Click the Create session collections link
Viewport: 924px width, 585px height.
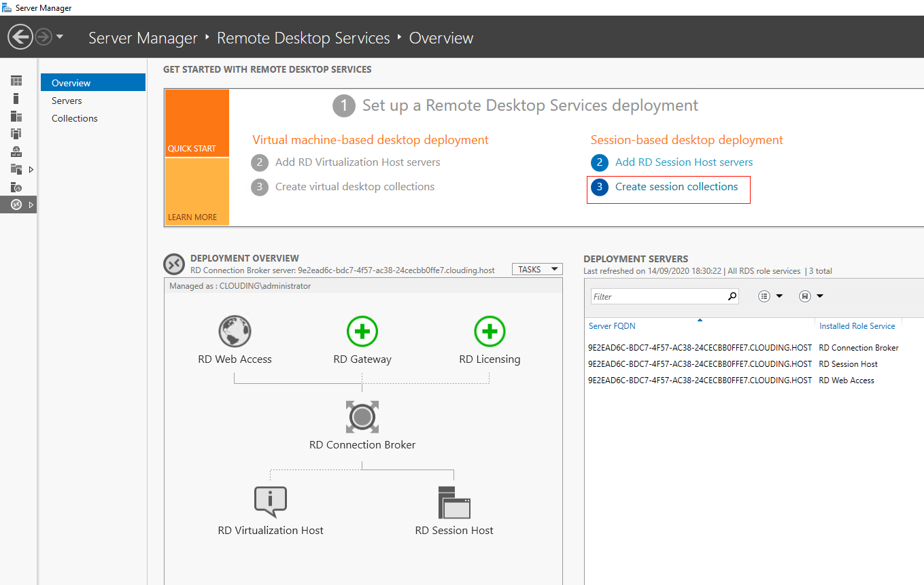[x=677, y=187]
